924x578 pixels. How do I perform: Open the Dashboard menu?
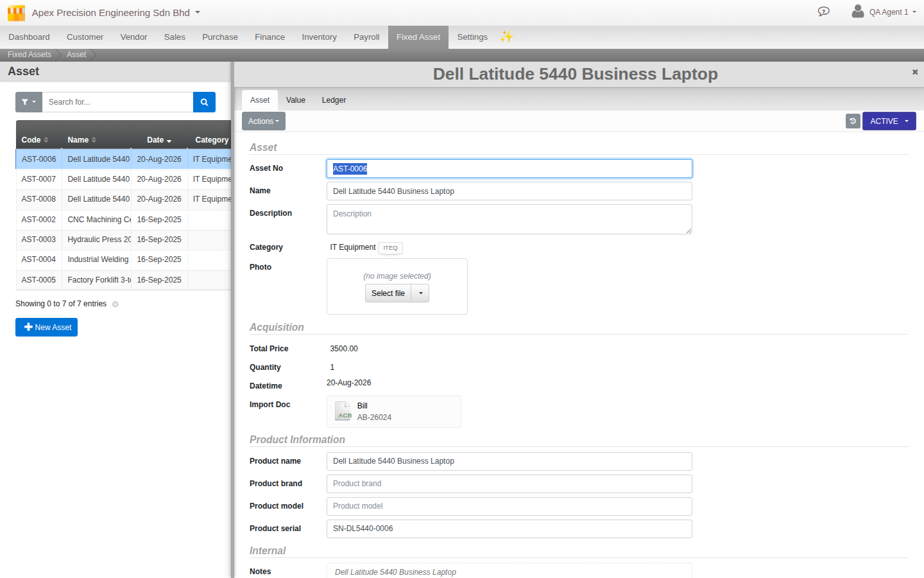click(x=29, y=37)
